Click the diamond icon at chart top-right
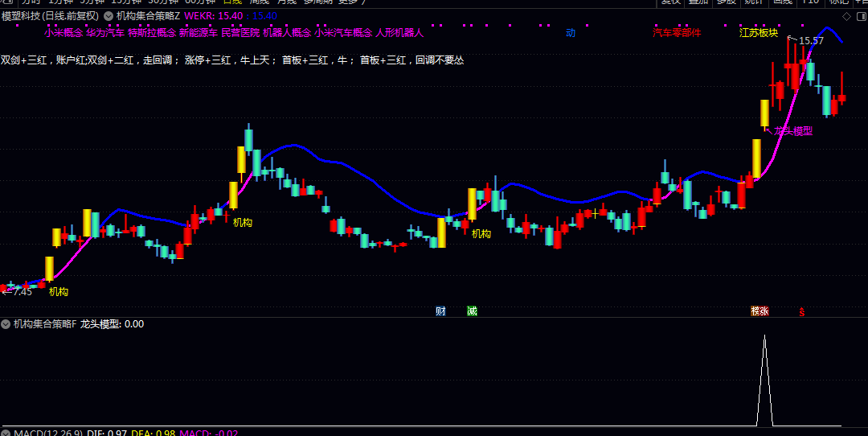This screenshot has width=868, height=436. pos(845,16)
